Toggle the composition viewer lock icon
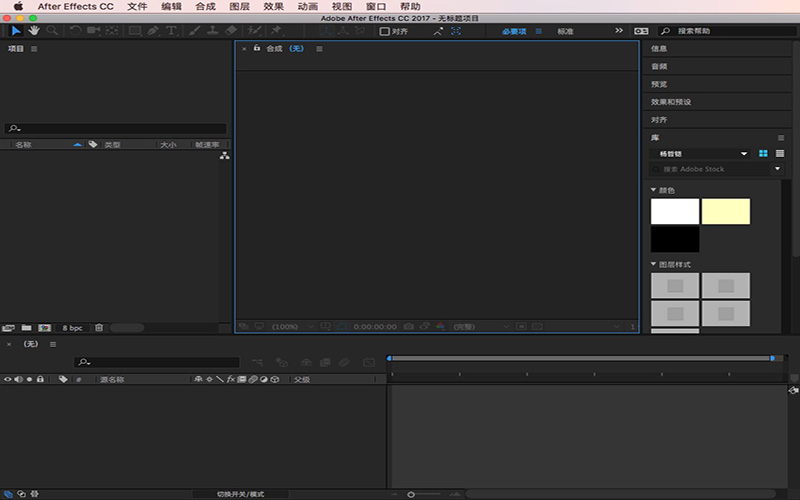The width and height of the screenshot is (800, 500). point(257,48)
